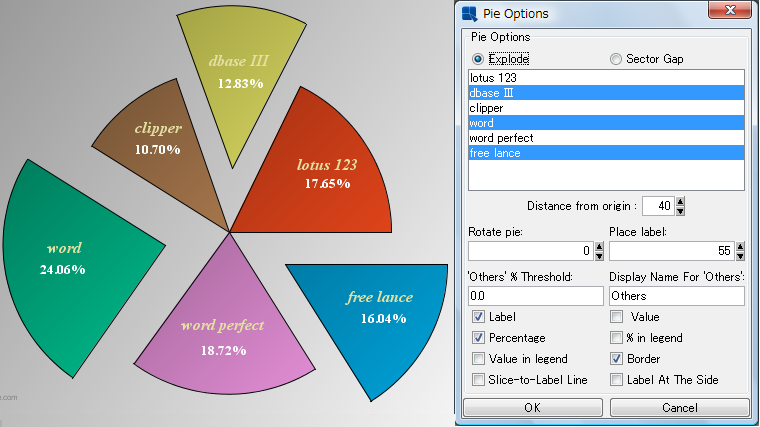Select the Sector Gap radio button
760x427 pixels.
point(616,59)
